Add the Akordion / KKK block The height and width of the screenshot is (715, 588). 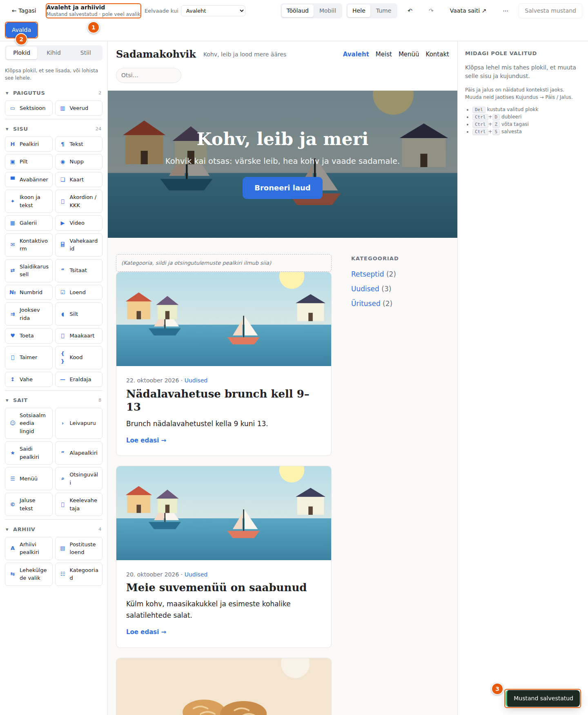79,201
